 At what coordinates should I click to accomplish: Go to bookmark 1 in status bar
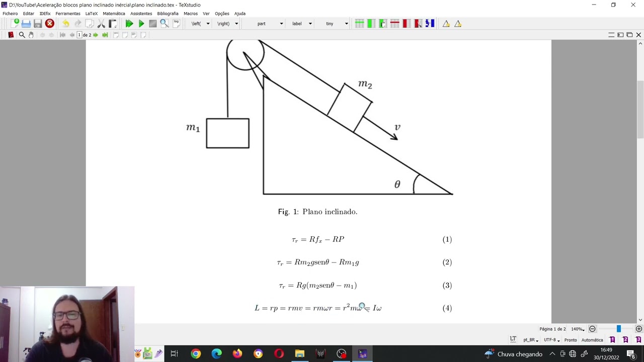point(612,340)
